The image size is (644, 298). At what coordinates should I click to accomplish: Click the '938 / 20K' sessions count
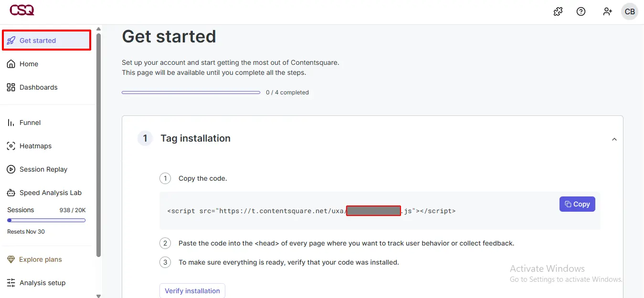tap(73, 210)
